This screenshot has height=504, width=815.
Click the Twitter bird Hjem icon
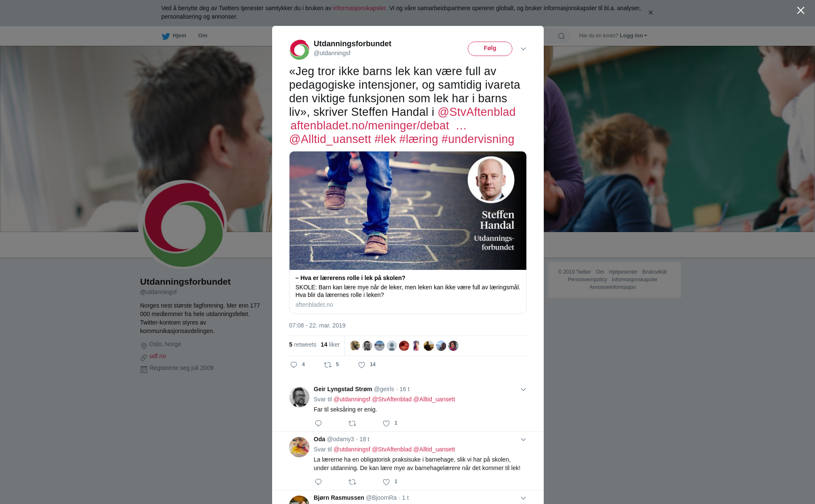(x=166, y=36)
